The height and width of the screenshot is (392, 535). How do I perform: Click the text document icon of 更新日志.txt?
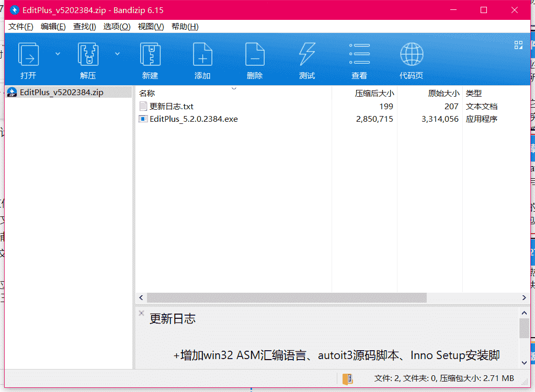point(143,106)
